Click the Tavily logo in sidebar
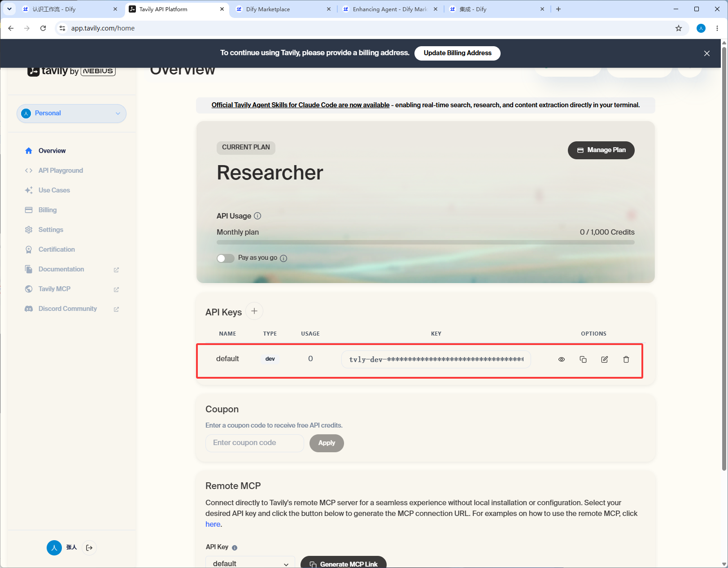Image resolution: width=728 pixels, height=568 pixels. coord(71,71)
